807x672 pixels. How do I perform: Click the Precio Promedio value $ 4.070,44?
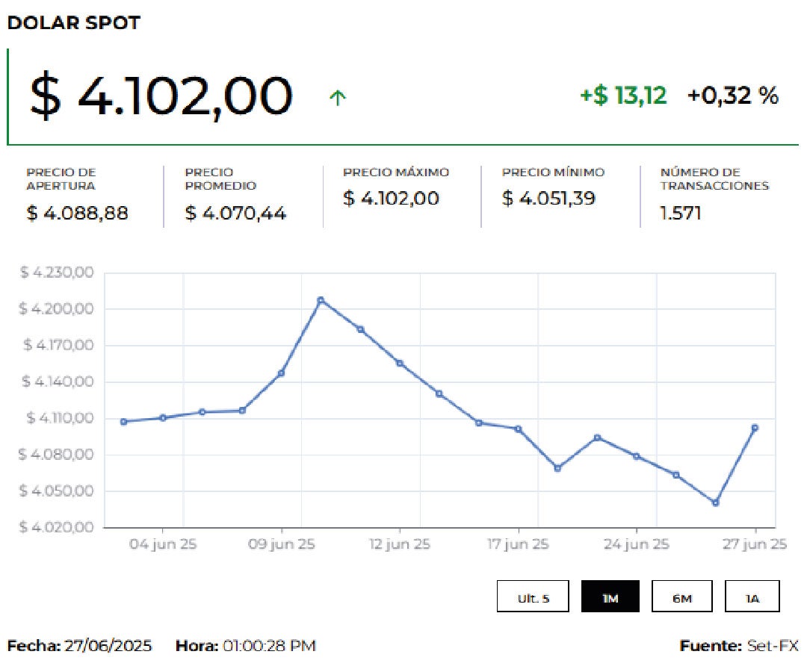coord(235,214)
